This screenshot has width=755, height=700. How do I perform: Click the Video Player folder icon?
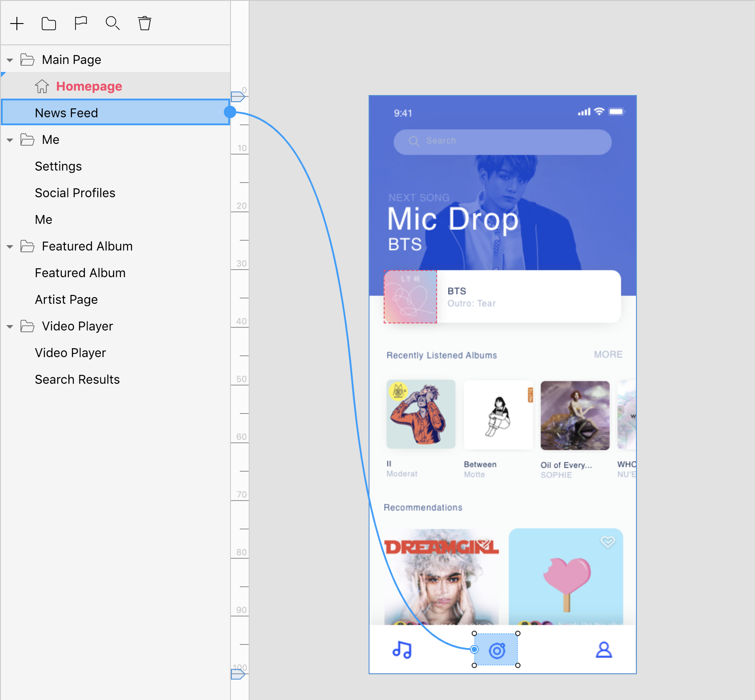pyautogui.click(x=28, y=326)
